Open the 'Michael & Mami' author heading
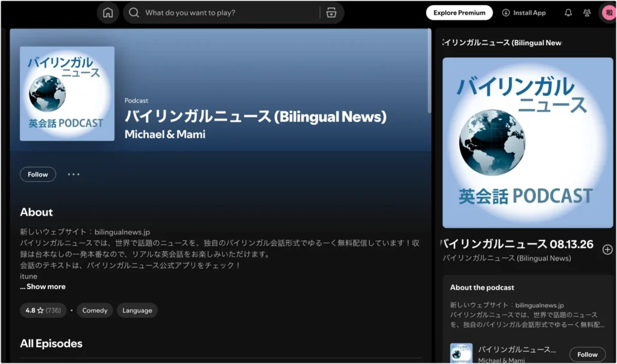617x364 pixels. click(165, 134)
